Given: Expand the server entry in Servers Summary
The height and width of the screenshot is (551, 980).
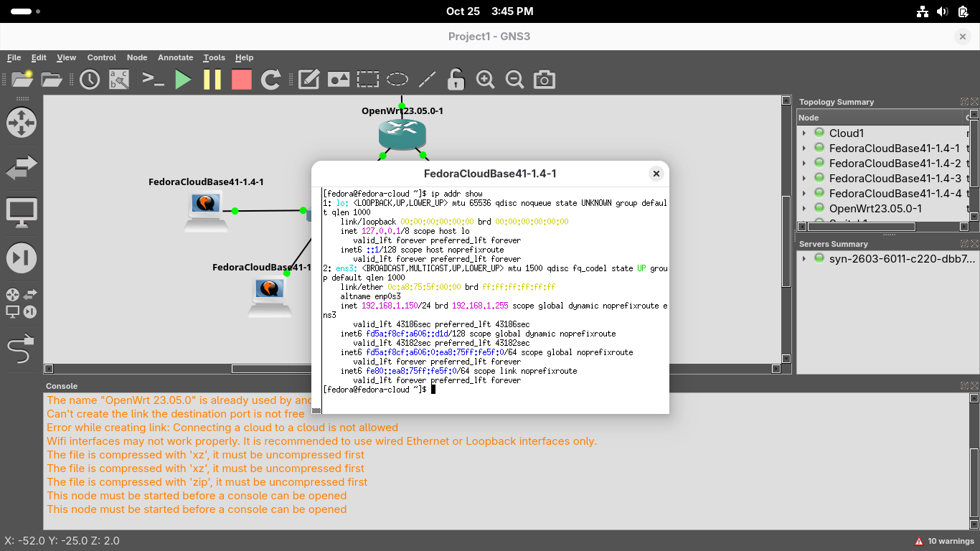Looking at the screenshot, I should tap(804, 259).
